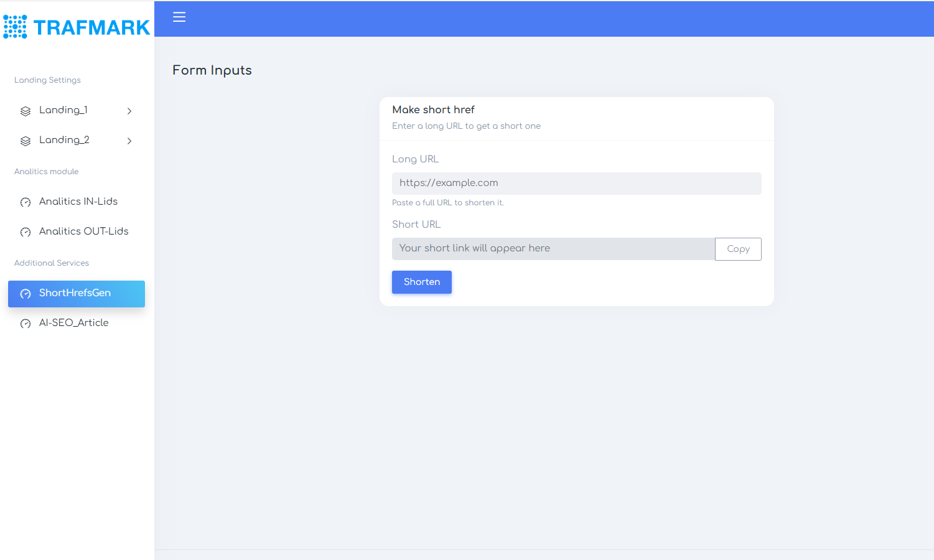The height and width of the screenshot is (560, 934).
Task: Open the Landing Settings section
Action: click(x=47, y=80)
